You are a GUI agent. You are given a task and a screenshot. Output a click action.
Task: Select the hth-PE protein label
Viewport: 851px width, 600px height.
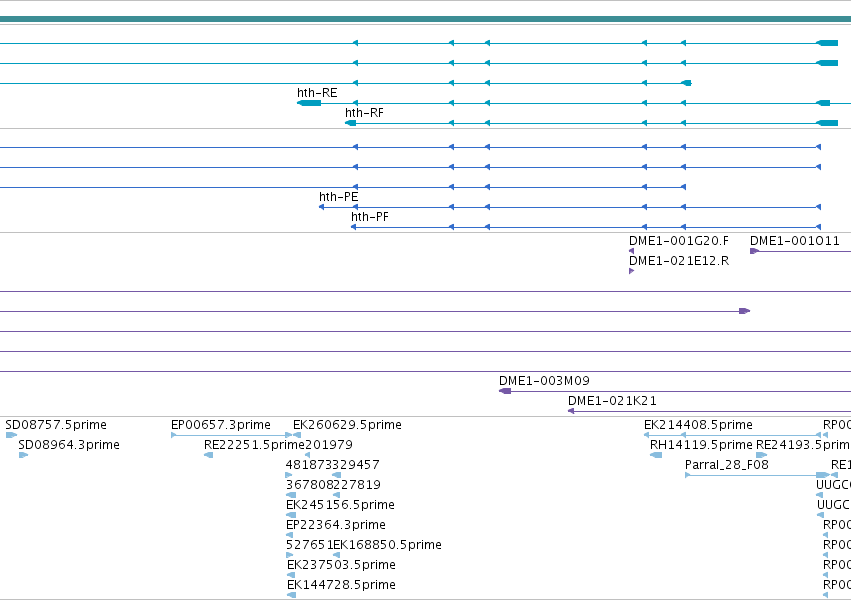(339, 196)
